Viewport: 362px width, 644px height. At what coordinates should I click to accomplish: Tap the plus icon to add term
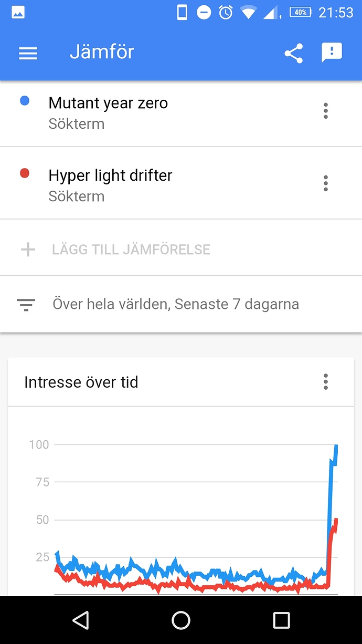point(28,249)
